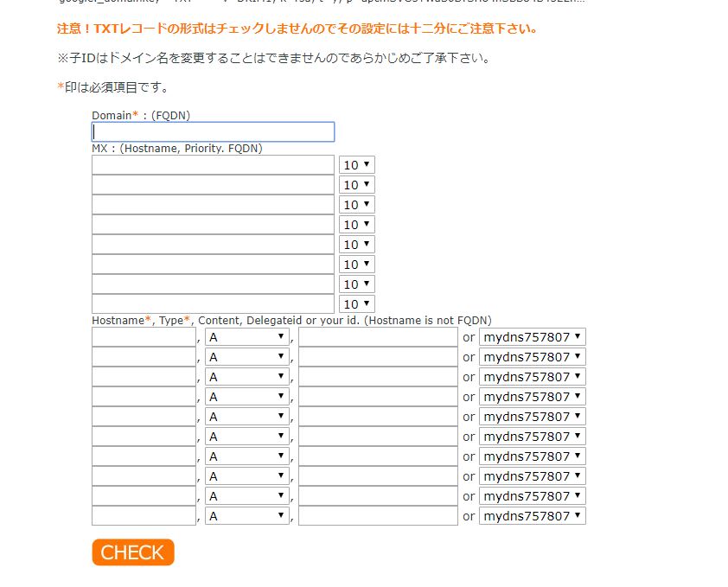Open the fourth record Type dropdown
This screenshot has height=587, width=728.
[x=247, y=397]
